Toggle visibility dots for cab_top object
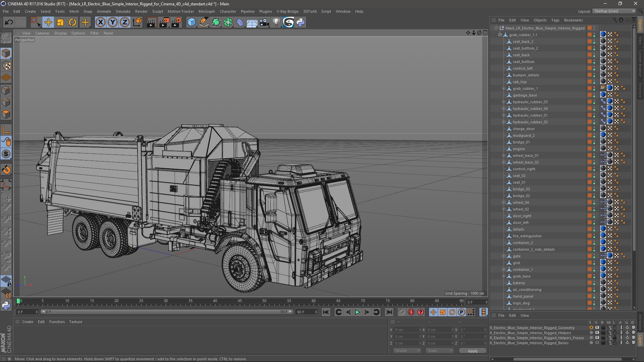644x362 pixels. (594, 82)
